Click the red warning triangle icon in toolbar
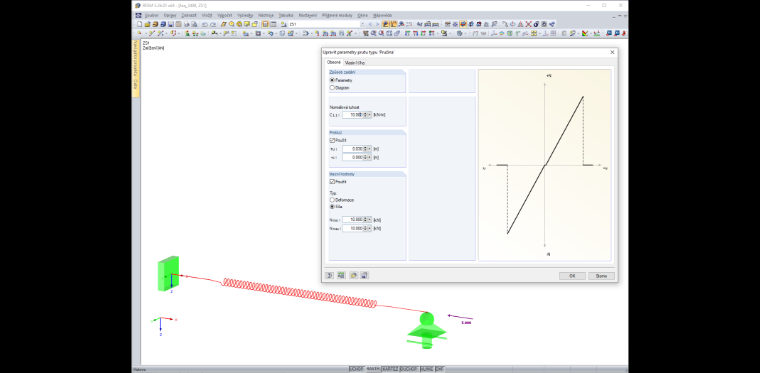The height and width of the screenshot is (373, 760). (520, 24)
